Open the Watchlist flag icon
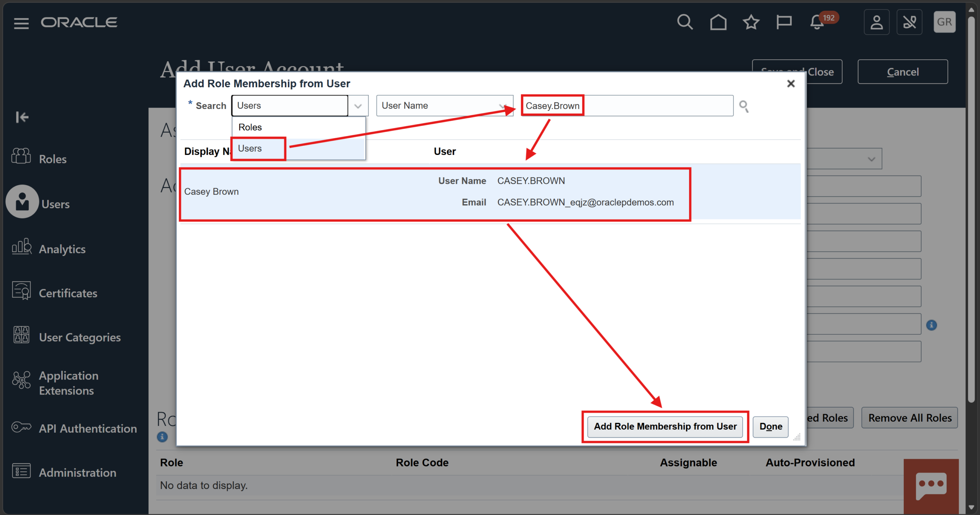Image resolution: width=980 pixels, height=515 pixels. coord(784,22)
